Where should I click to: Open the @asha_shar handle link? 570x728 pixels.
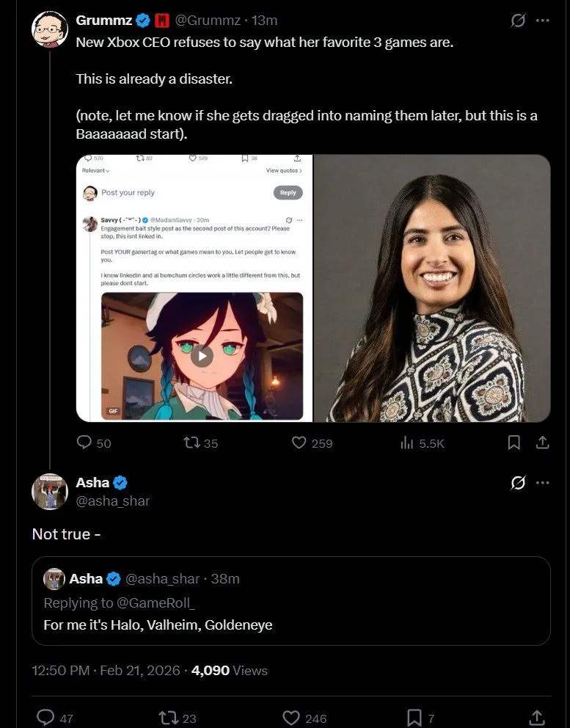point(113,500)
